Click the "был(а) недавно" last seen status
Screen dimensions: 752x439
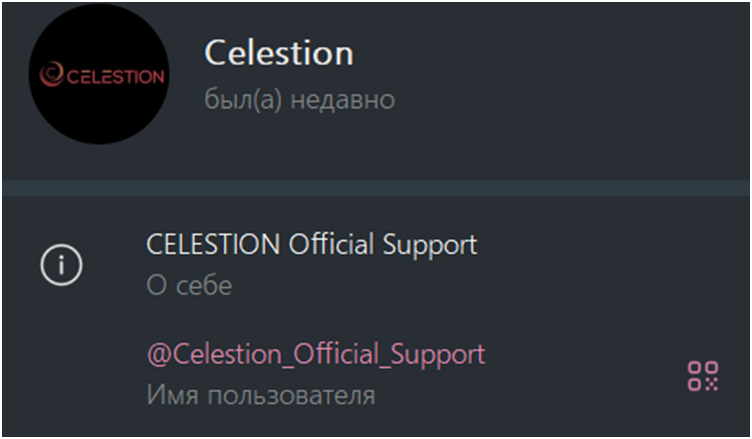[x=299, y=100]
